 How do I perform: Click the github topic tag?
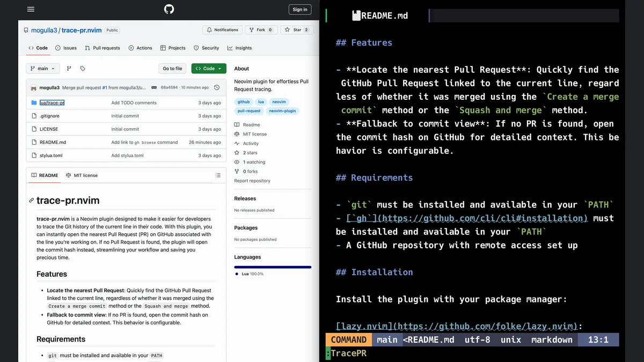tap(244, 102)
